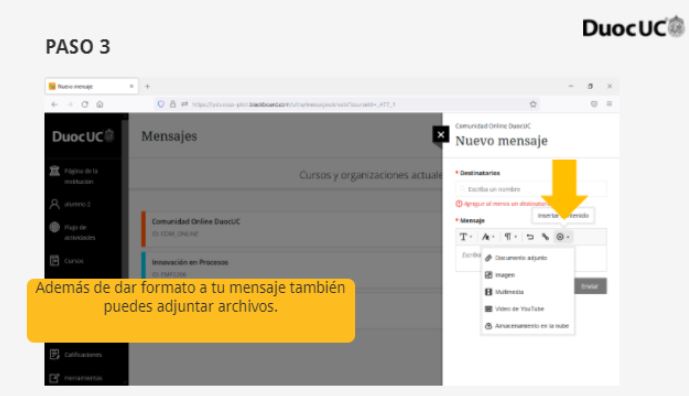Click the undo icon in message toolbar
The height and width of the screenshot is (396, 689).
coord(530,236)
